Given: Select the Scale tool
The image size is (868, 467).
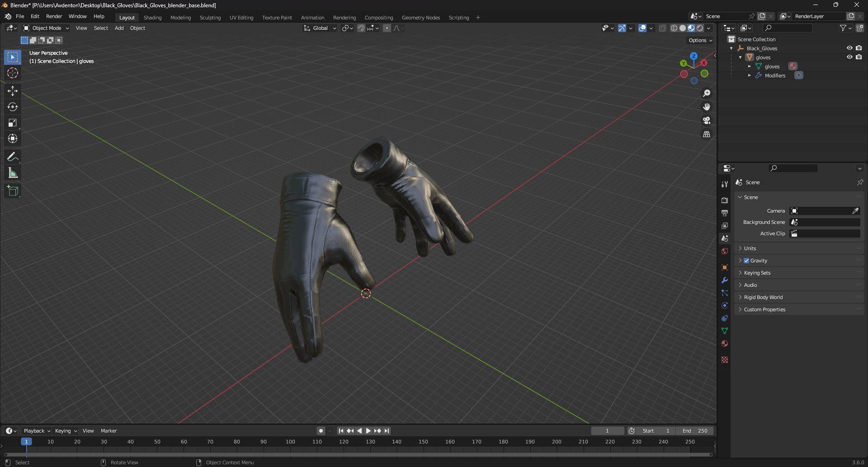Looking at the screenshot, I should 13,123.
